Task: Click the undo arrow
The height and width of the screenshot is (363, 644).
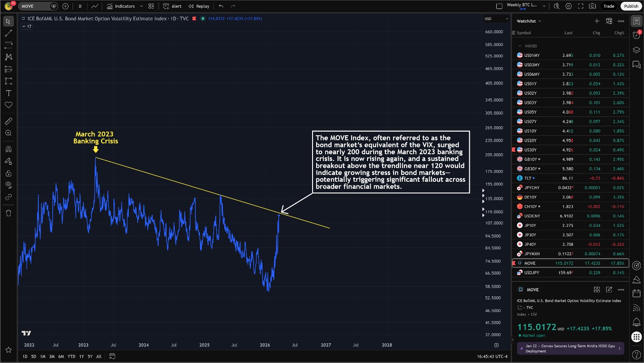Action: point(221,6)
